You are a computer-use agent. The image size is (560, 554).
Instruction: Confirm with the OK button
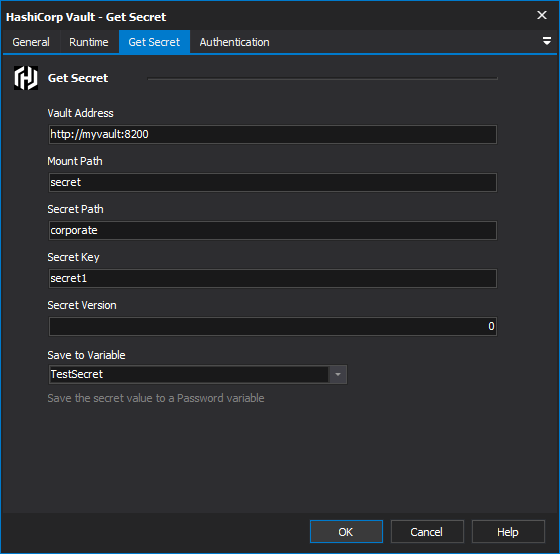coord(346,532)
